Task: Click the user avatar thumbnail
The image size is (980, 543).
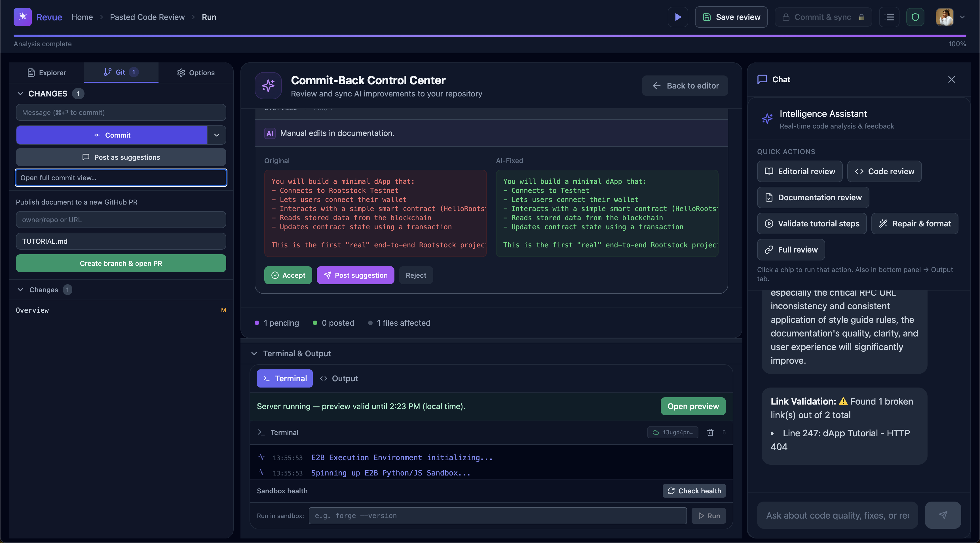Action: pyautogui.click(x=944, y=17)
